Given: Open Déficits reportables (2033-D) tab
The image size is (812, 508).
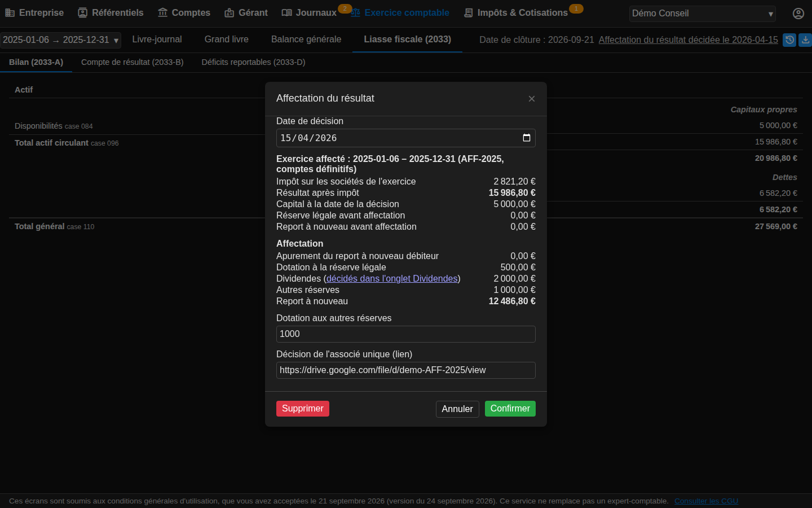Looking at the screenshot, I should tap(253, 62).
